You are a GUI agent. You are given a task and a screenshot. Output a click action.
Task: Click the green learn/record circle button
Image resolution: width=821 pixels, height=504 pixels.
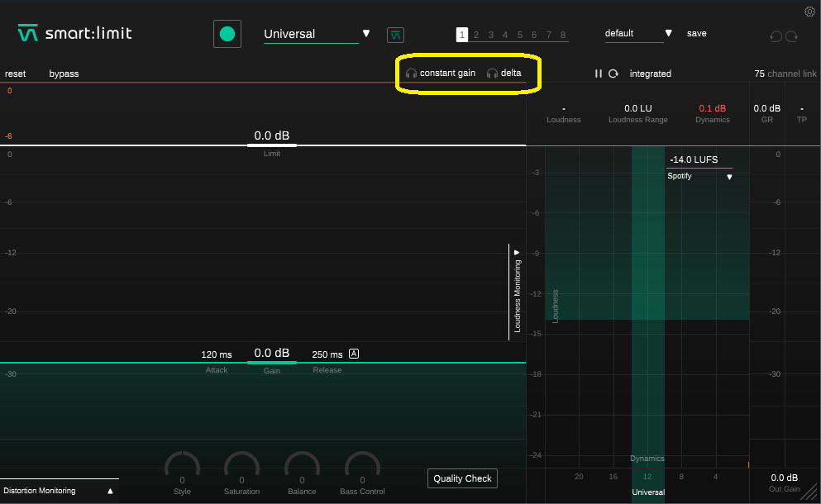[227, 34]
